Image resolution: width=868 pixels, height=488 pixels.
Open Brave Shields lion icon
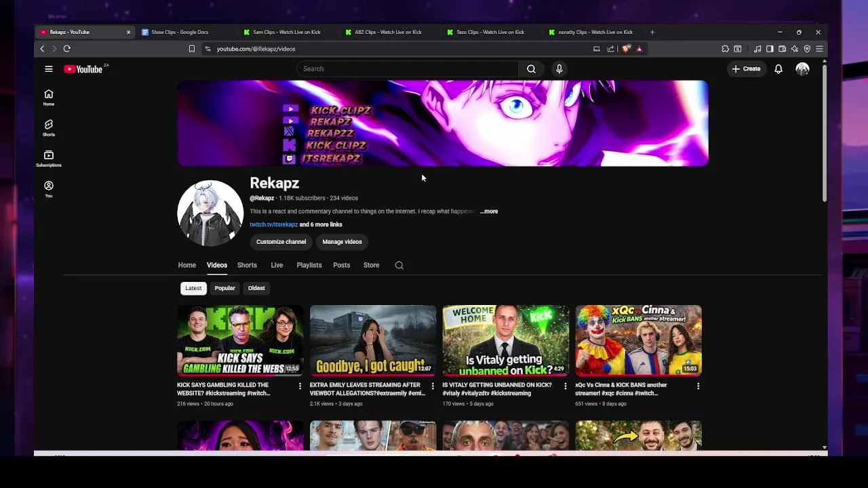pos(626,49)
